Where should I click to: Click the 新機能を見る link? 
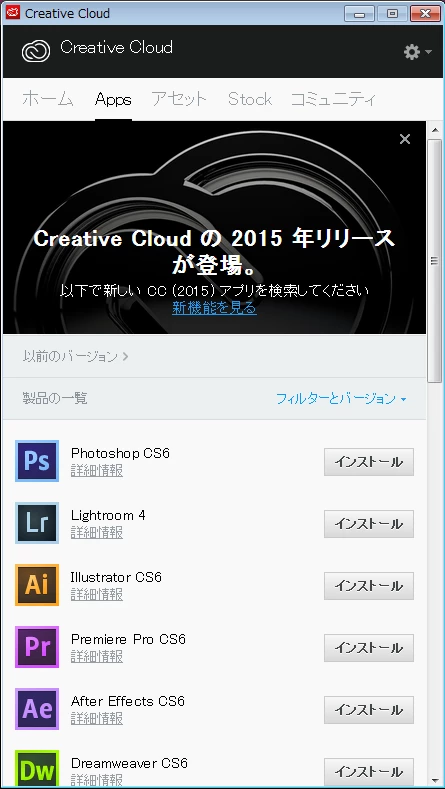214,307
